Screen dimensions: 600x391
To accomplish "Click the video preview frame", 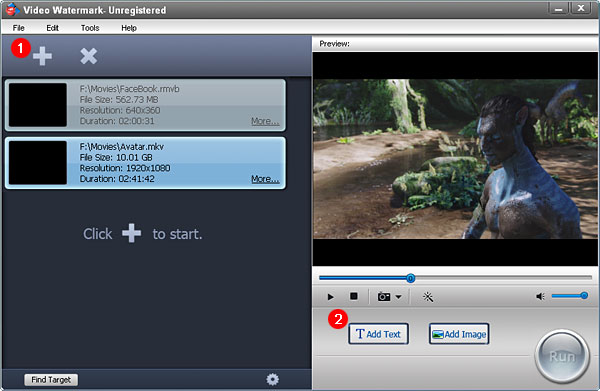I will 455,159.
